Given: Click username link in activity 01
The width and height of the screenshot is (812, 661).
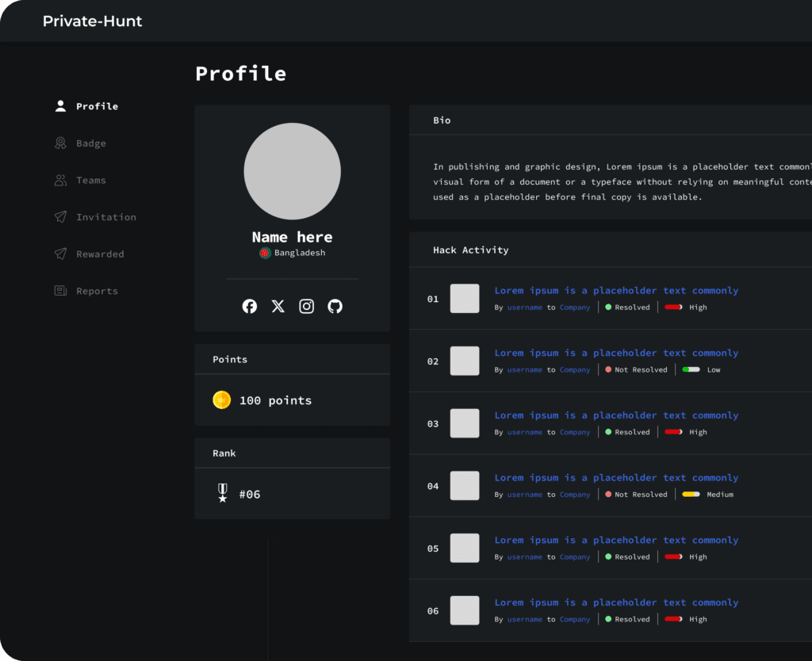Looking at the screenshot, I should click(525, 308).
